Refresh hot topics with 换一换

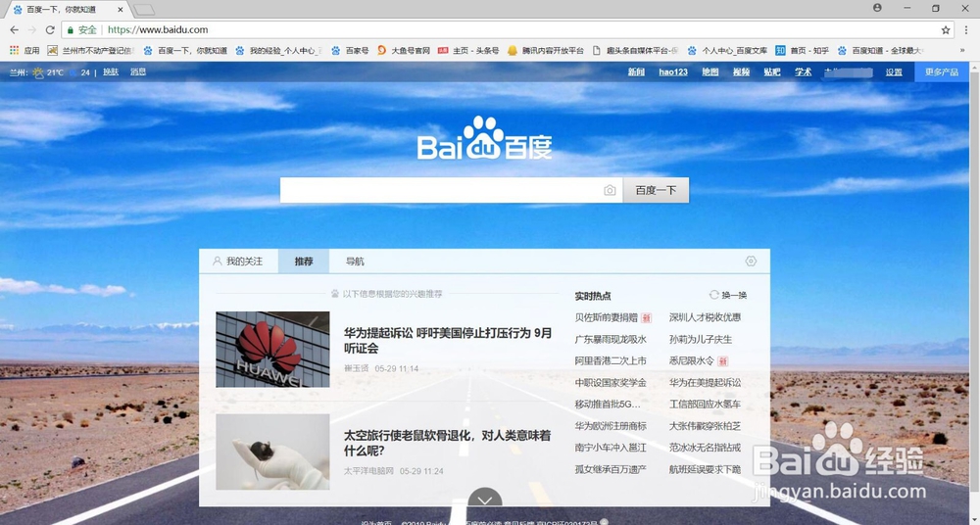(728, 295)
